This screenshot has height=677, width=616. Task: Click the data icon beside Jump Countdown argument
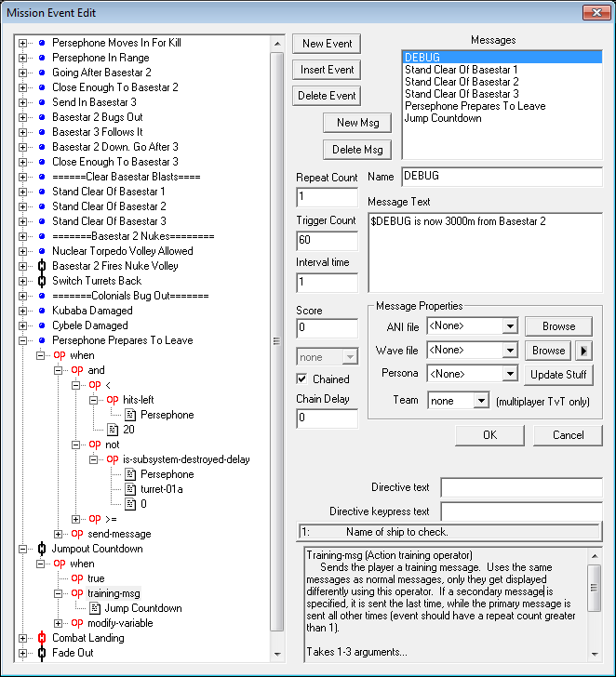(95, 608)
